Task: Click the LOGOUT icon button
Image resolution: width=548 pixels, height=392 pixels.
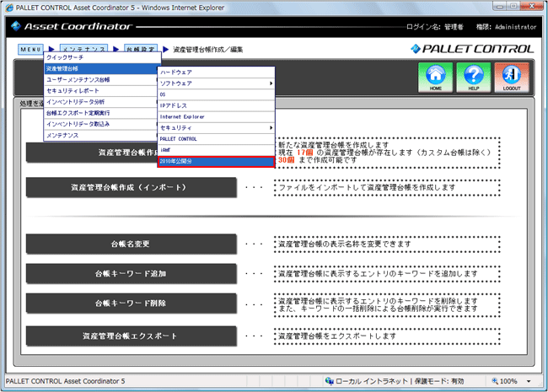Action: pos(512,78)
